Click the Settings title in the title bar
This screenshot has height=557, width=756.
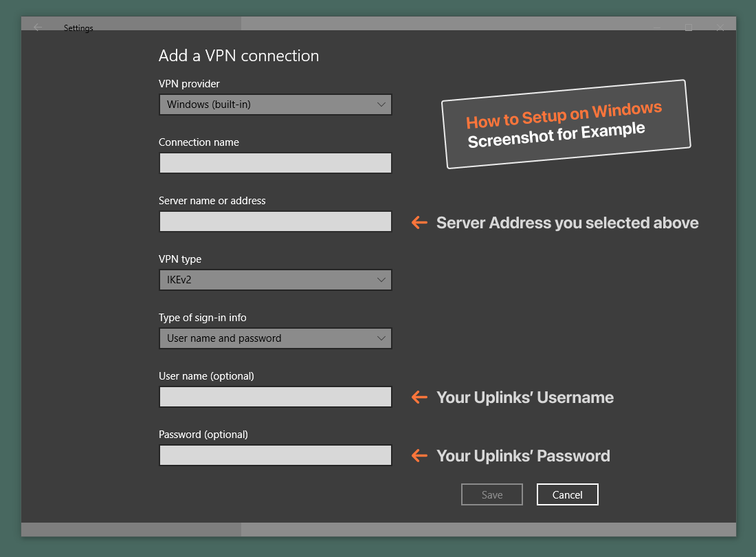[x=78, y=28]
